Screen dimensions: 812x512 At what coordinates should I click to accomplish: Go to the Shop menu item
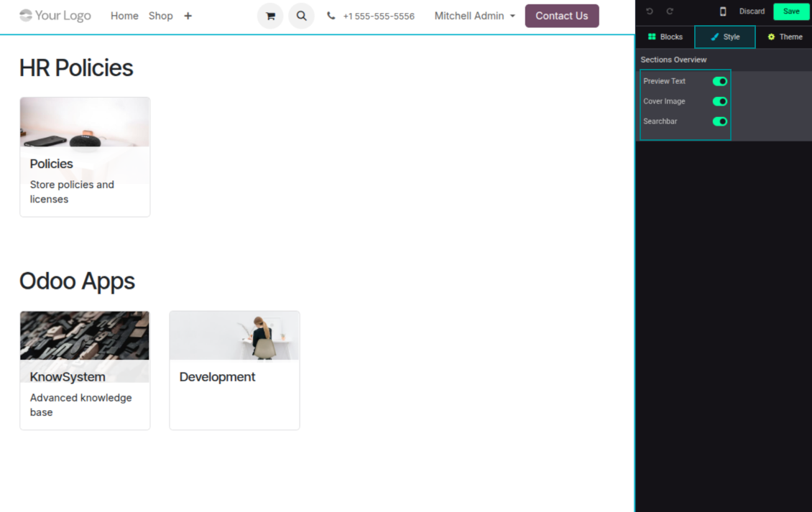160,16
